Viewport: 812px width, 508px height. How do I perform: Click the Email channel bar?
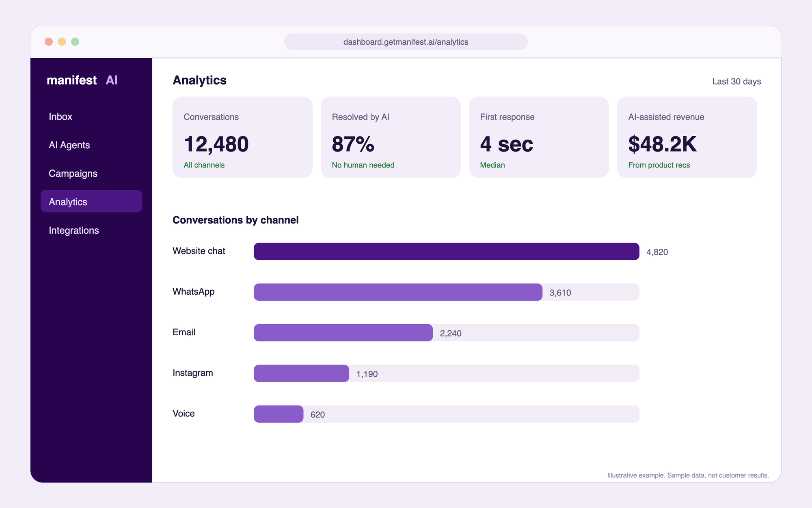343,333
